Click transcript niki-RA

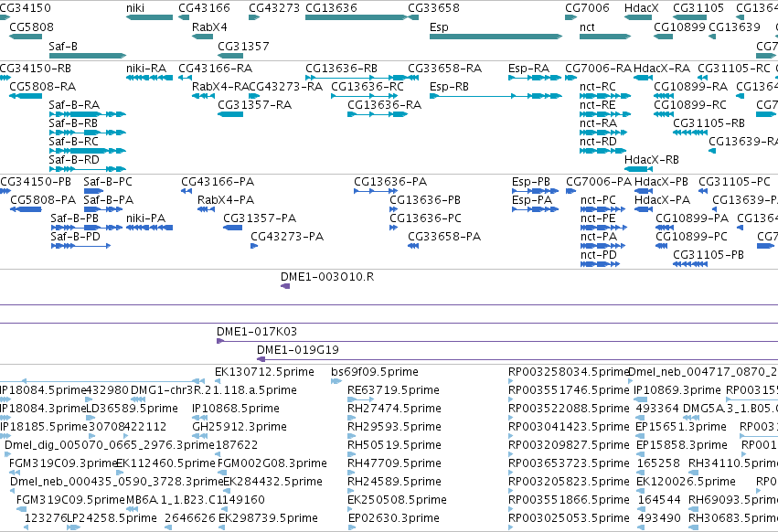point(149,78)
